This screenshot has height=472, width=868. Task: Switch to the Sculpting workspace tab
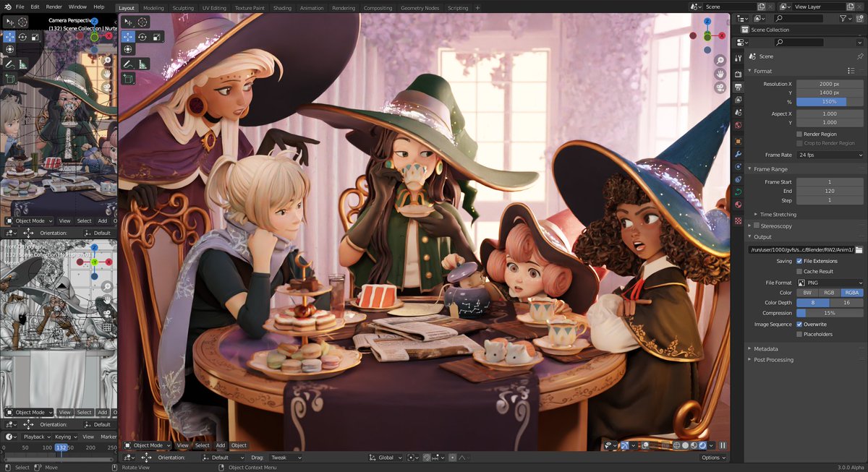point(183,8)
